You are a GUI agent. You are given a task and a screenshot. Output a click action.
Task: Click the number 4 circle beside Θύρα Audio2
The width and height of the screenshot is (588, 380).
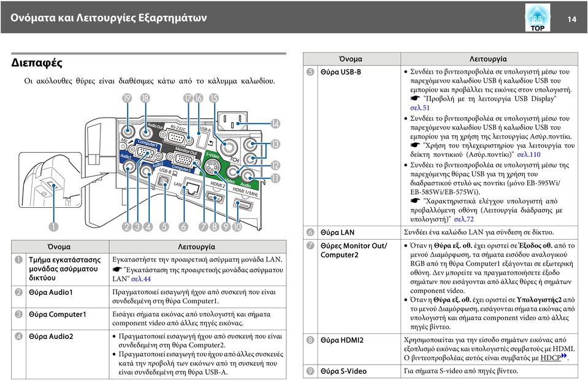[x=18, y=336]
